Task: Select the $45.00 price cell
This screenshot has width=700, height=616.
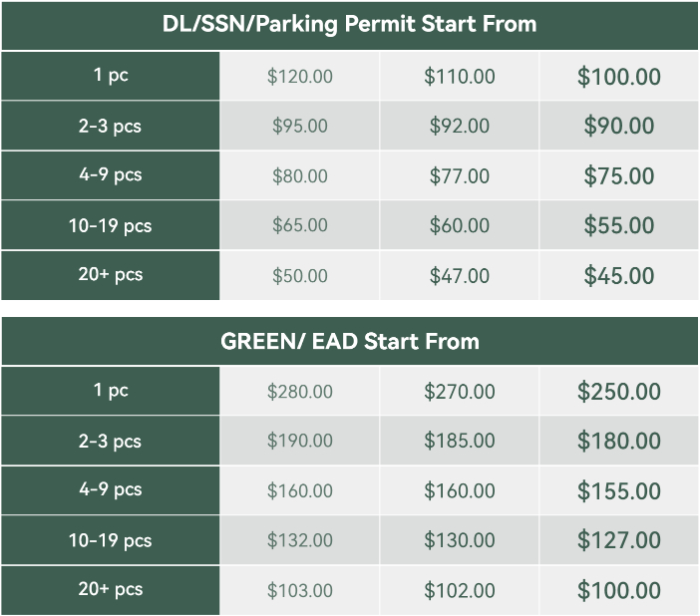Action: point(619,276)
